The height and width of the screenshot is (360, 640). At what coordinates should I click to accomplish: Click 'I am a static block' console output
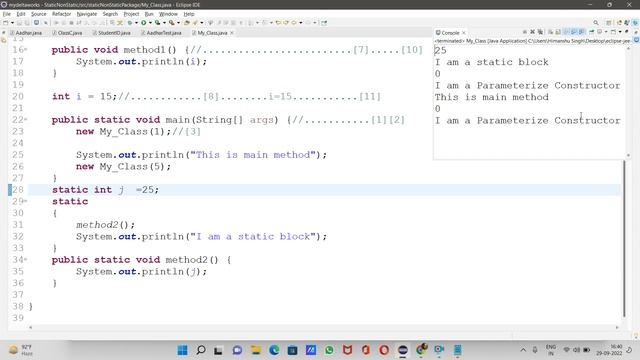click(491, 62)
